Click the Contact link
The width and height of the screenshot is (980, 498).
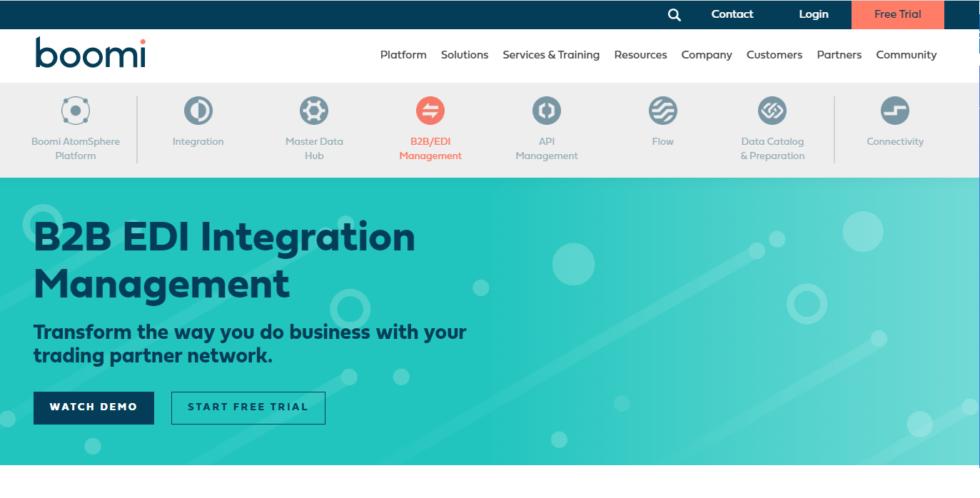point(732,14)
